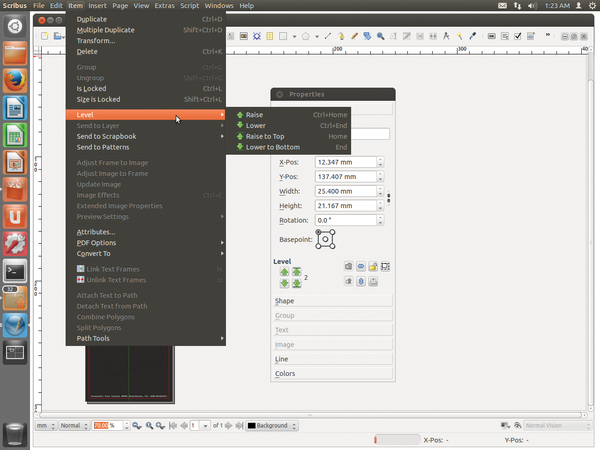This screenshot has height=450, width=600.
Task: Click Raise one level in Properties
Action: click(284, 272)
